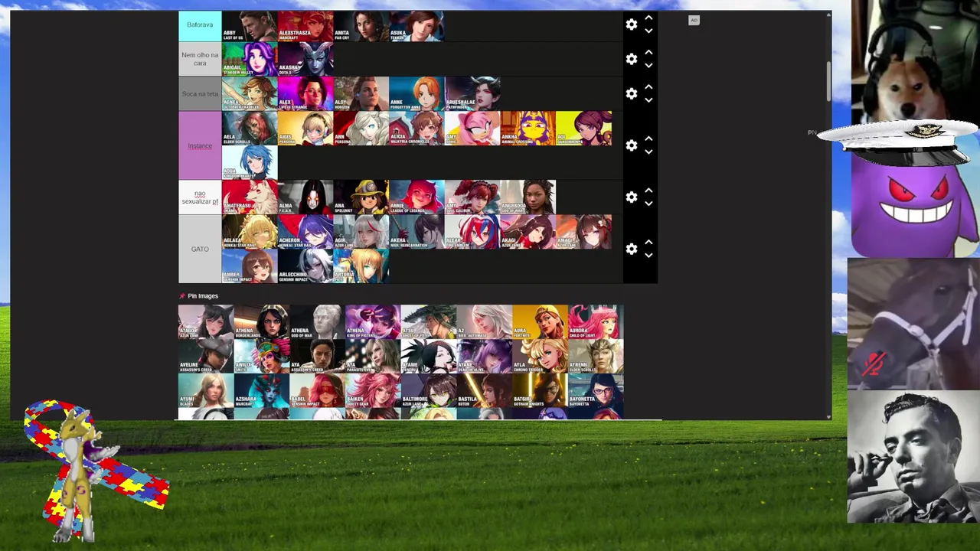This screenshot has width=980, height=551.
Task: Select Alexstrasza Warcraft image
Action: 305,25
